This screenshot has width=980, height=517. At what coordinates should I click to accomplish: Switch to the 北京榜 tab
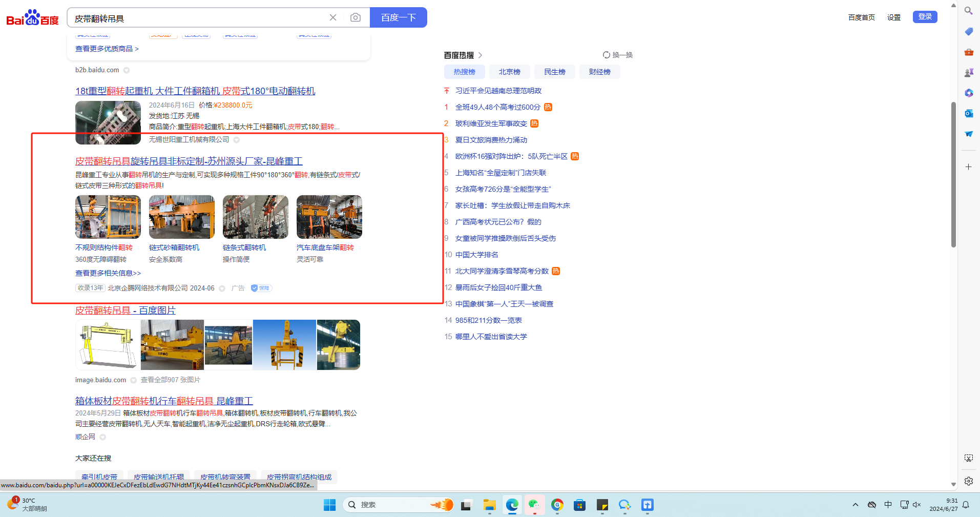(509, 72)
